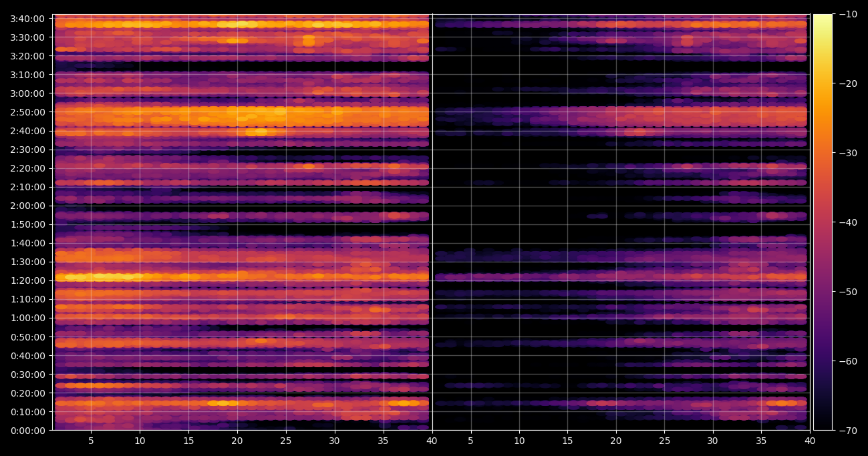The width and height of the screenshot is (868, 456).
Task: Click x-axis label 25 under left heatmap
Action: pyautogui.click(x=286, y=441)
